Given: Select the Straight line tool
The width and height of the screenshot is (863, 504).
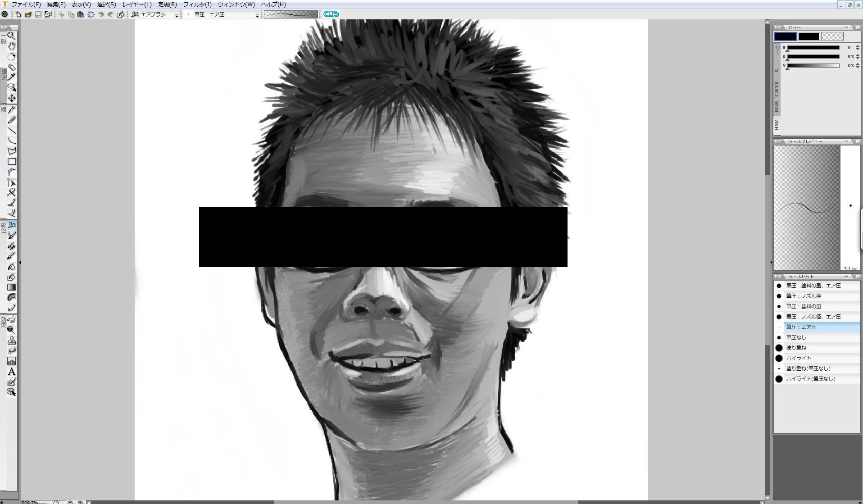Looking at the screenshot, I should tap(11, 131).
